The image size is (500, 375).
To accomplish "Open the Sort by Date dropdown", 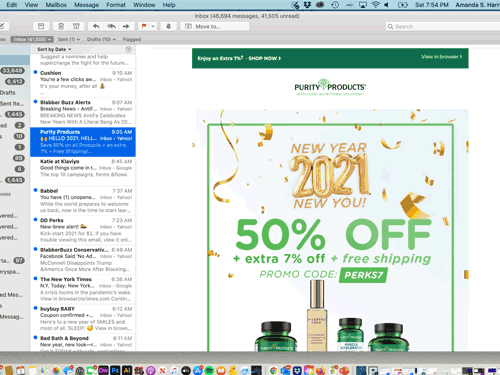I will pos(54,49).
